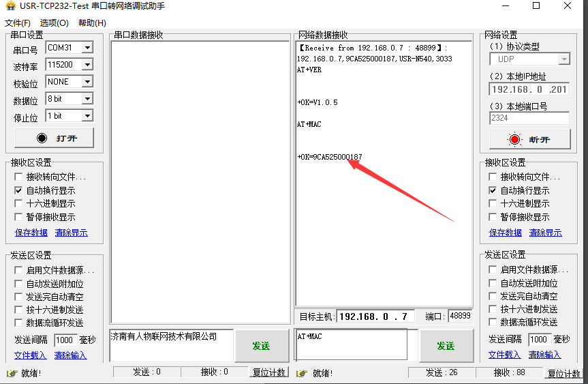Click the left status bar hand icon

click(x=12, y=373)
